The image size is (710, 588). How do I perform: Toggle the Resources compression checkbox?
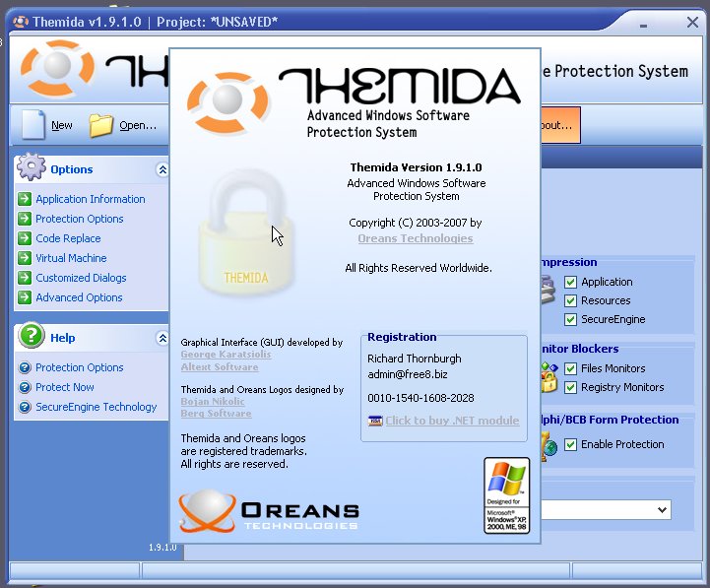[x=570, y=300]
